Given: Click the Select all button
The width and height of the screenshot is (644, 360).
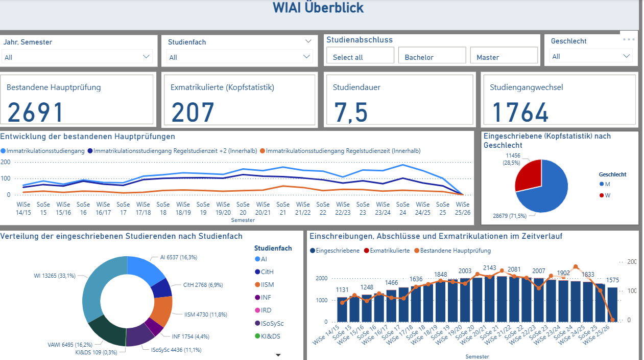Looking at the screenshot, I should point(360,55).
